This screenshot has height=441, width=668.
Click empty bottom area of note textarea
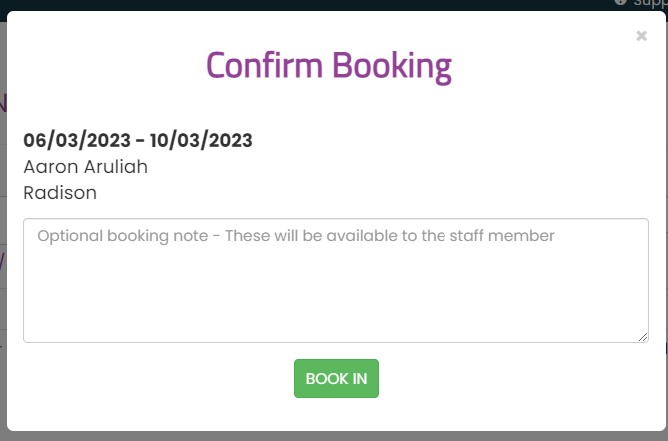(336, 307)
